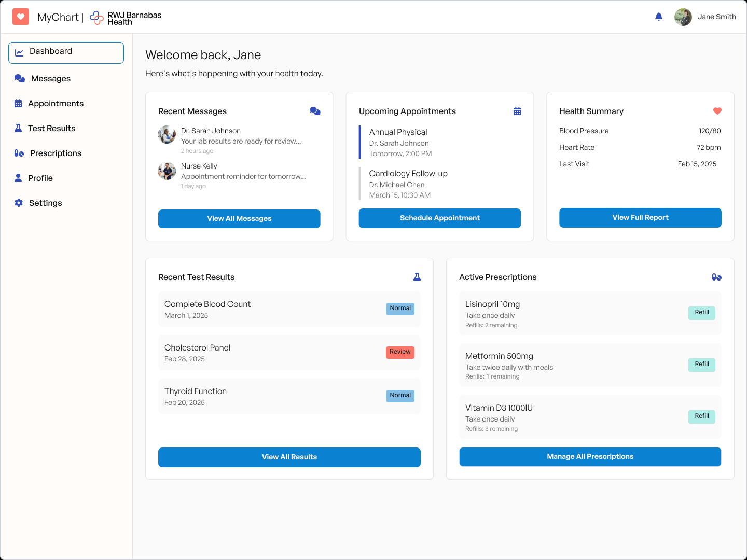This screenshot has height=560, width=747.
Task: Click the pills icon in Active Prescriptions
Action: [x=717, y=277]
